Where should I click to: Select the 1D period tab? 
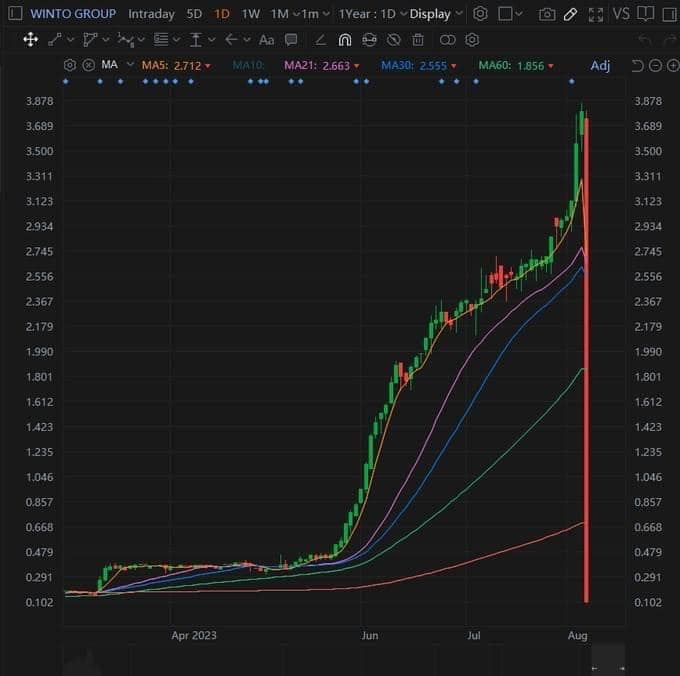[x=222, y=14]
